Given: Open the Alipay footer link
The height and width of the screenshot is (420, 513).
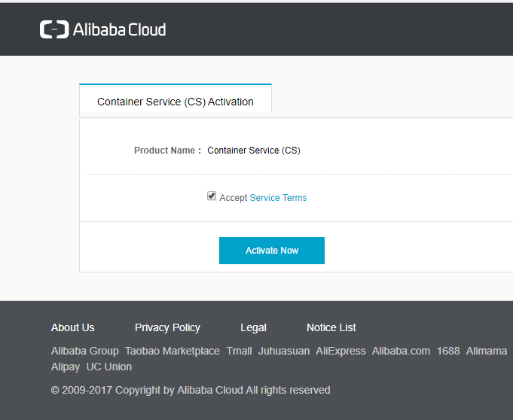Looking at the screenshot, I should [x=66, y=367].
